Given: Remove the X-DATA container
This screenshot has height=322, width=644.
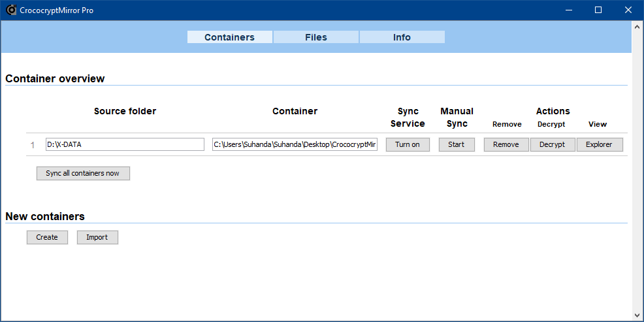Looking at the screenshot, I should pos(506,144).
